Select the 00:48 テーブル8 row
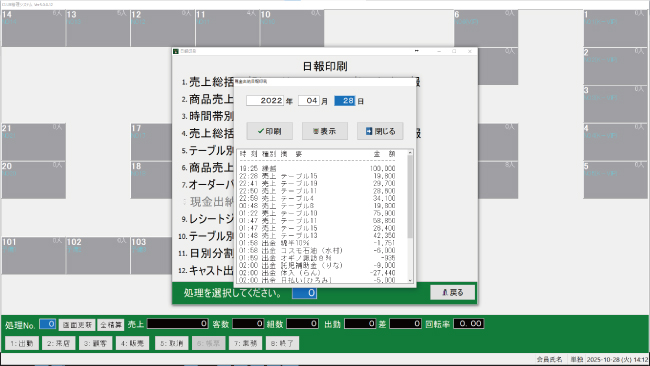 [317, 206]
